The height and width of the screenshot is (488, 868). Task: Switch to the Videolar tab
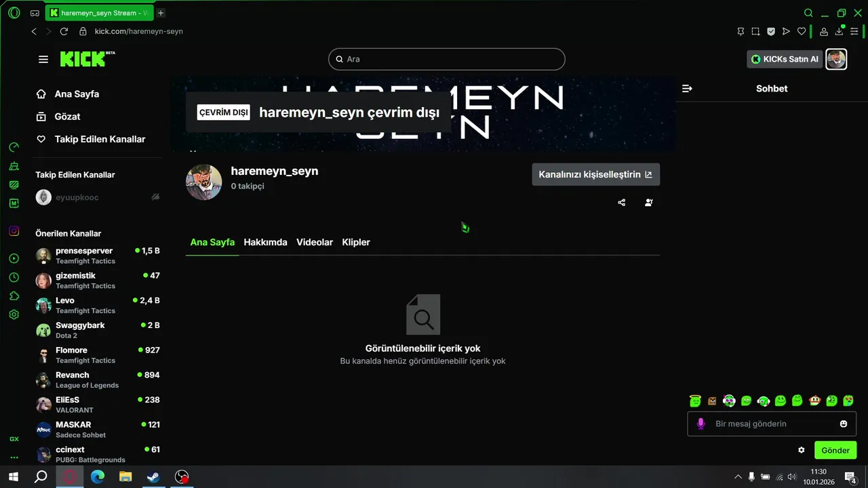(315, 242)
